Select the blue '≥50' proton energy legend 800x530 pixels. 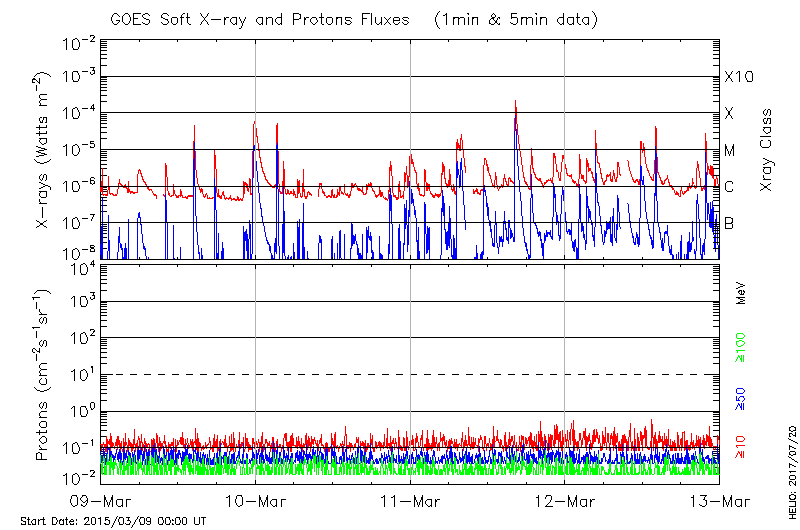click(x=742, y=399)
